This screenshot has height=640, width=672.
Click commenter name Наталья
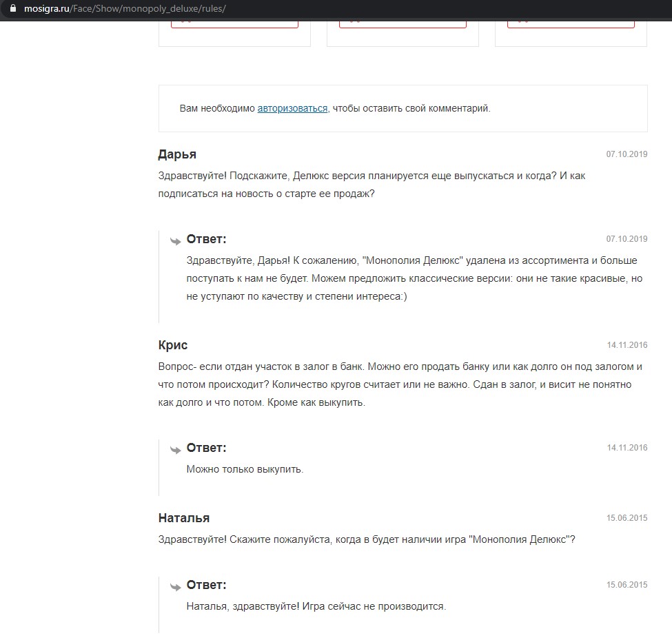tap(184, 518)
